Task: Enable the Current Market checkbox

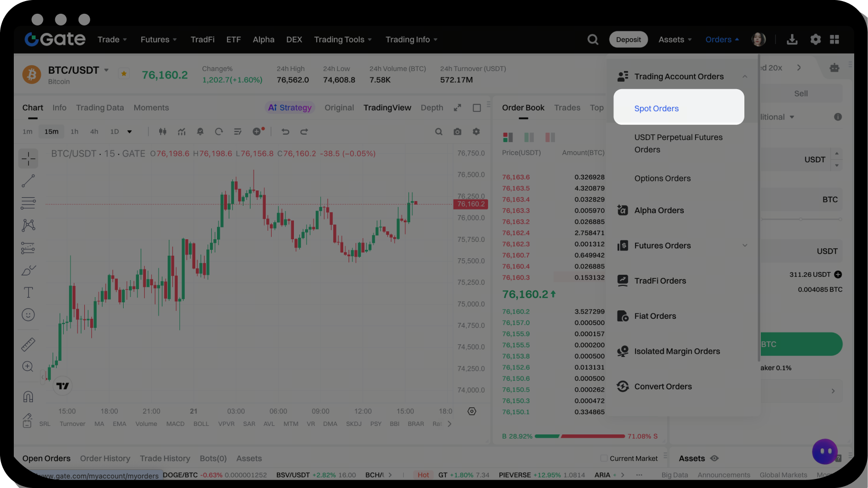Action: [x=604, y=458]
